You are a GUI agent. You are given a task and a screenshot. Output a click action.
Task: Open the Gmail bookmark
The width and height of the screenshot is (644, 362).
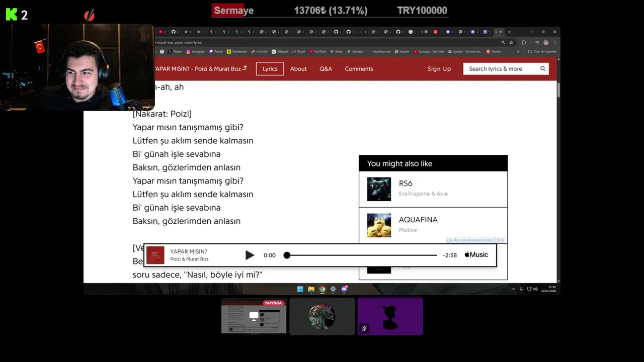click(x=299, y=51)
